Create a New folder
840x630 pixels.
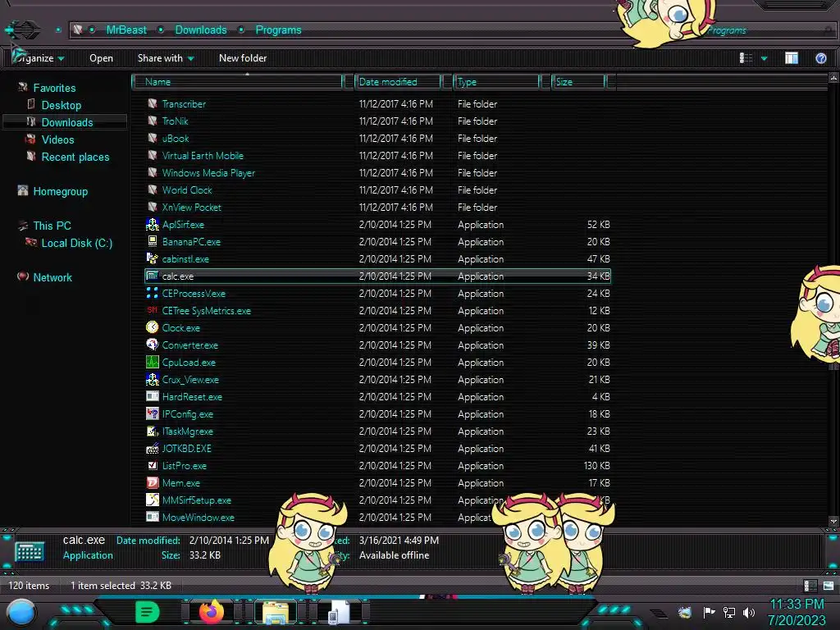point(243,58)
